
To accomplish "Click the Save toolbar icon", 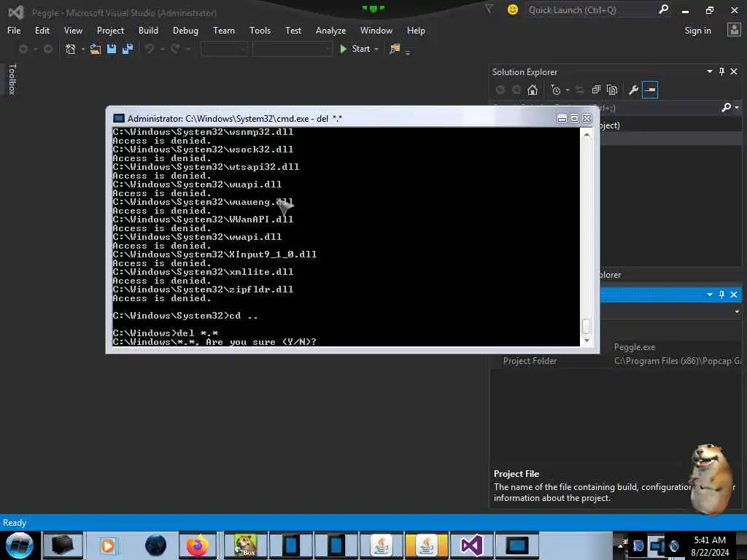I will (112, 49).
